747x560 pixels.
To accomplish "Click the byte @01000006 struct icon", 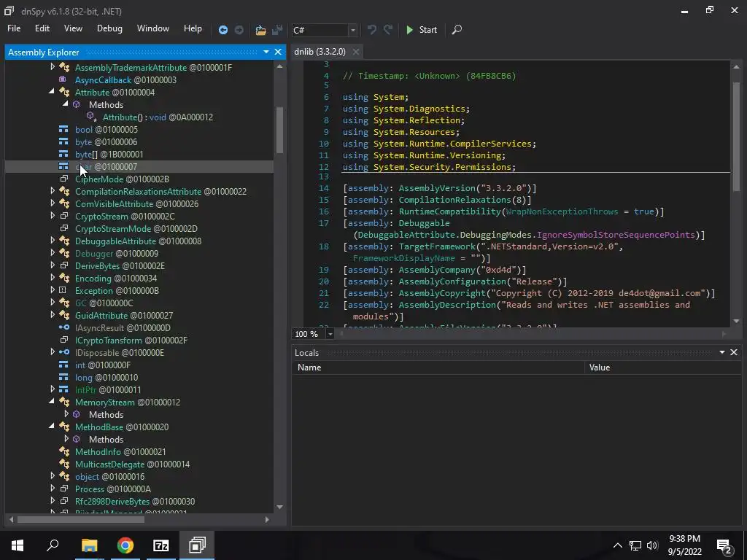I will pyautogui.click(x=63, y=142).
